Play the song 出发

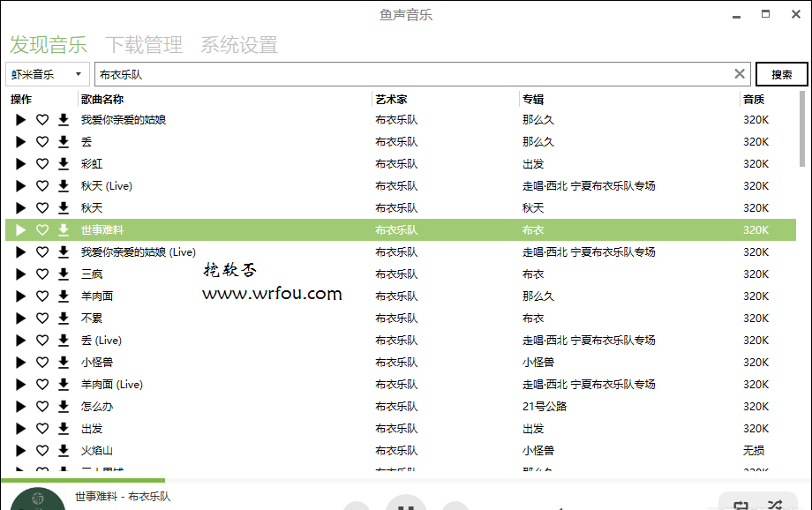pos(20,429)
